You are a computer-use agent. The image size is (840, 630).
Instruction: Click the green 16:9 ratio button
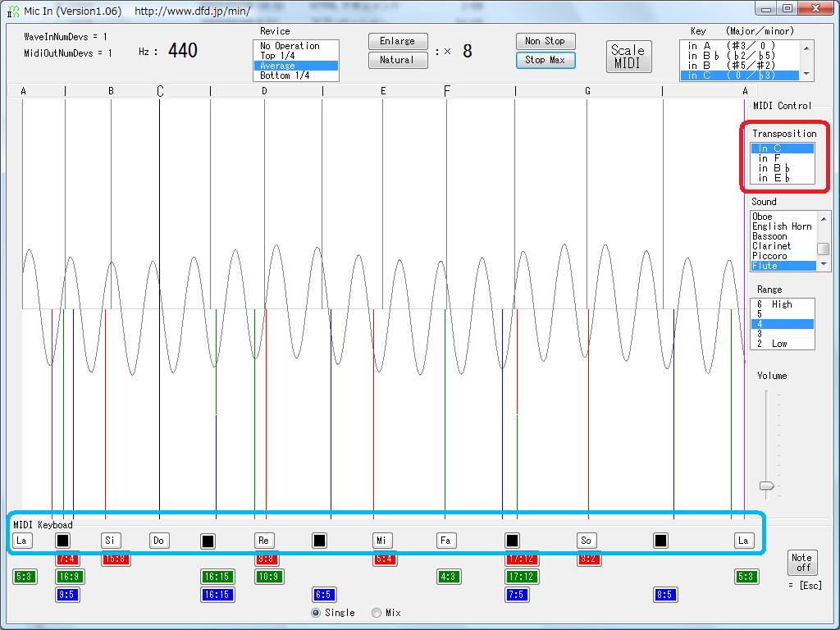[x=70, y=577]
